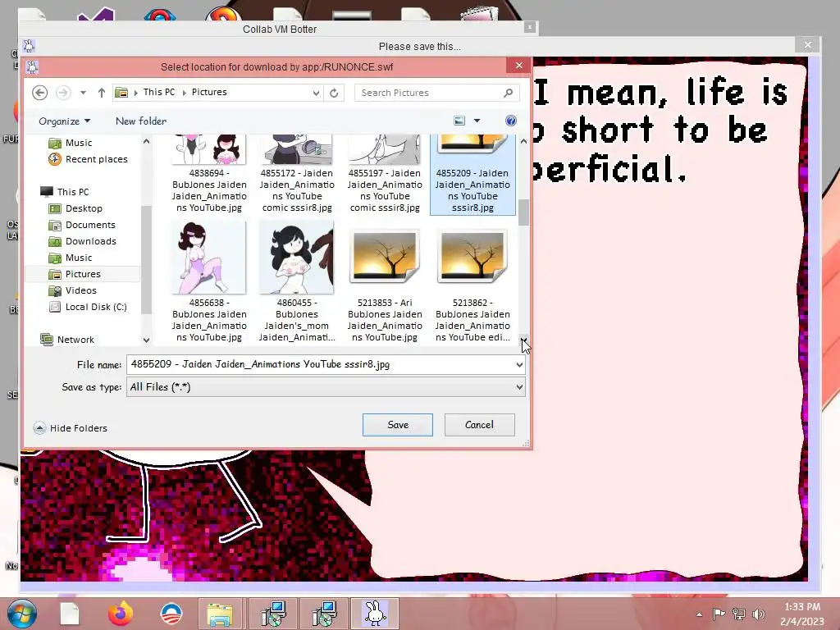Expand the address bar history dropdown

pos(316,94)
